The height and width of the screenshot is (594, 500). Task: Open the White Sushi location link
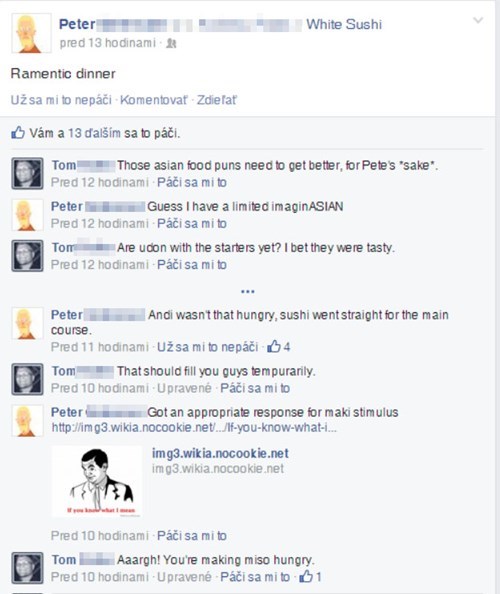pos(344,25)
